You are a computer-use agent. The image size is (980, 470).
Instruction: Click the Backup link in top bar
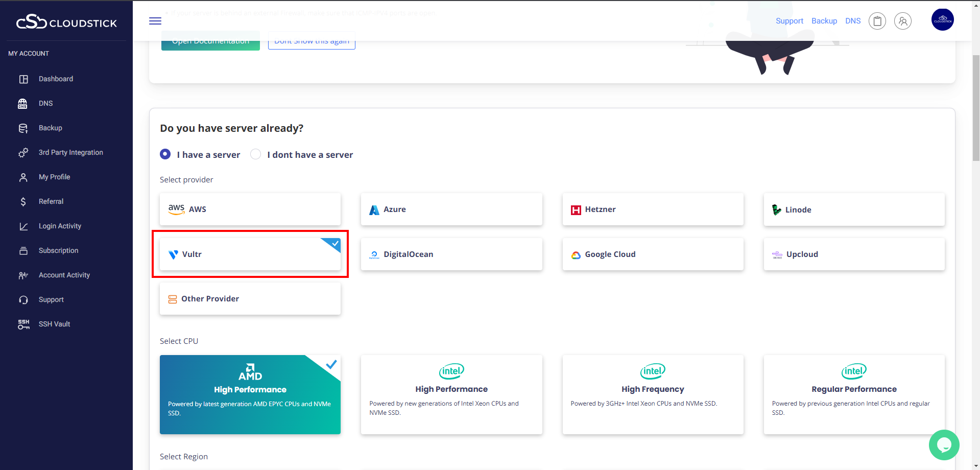pos(824,21)
